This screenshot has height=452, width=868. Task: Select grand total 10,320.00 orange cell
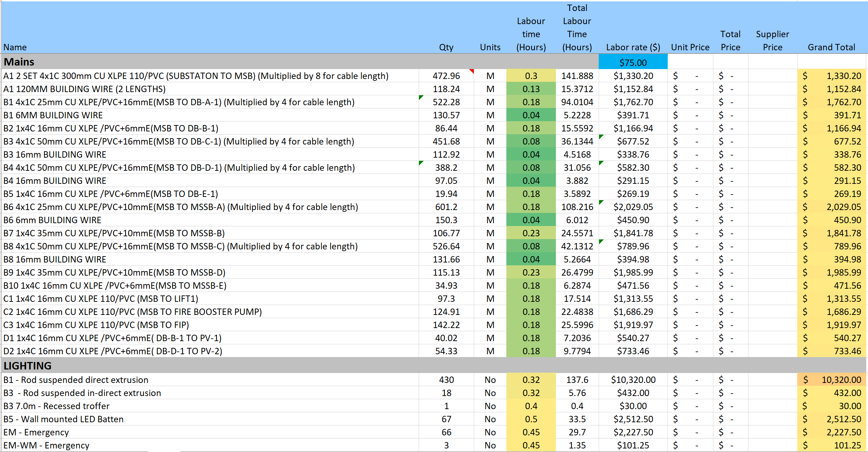[x=832, y=380]
